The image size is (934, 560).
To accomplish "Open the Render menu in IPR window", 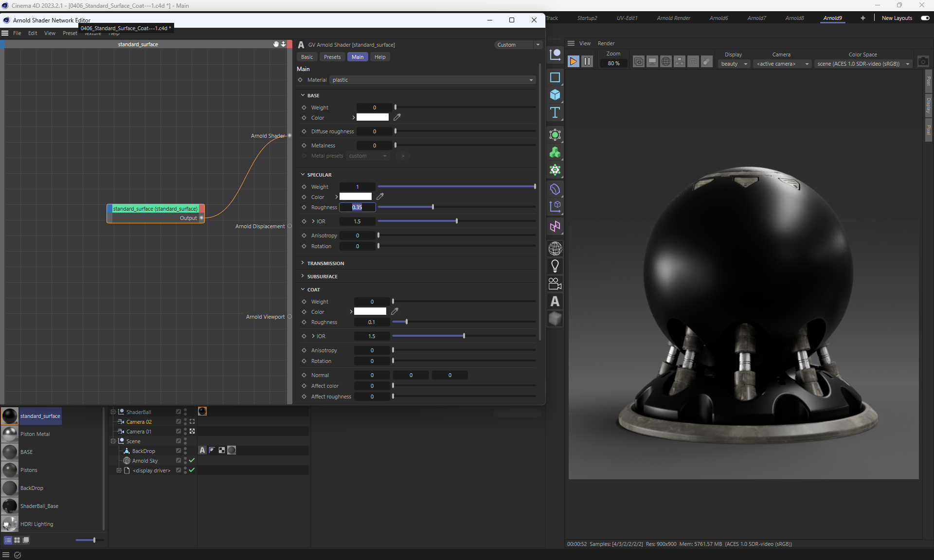I will [606, 43].
